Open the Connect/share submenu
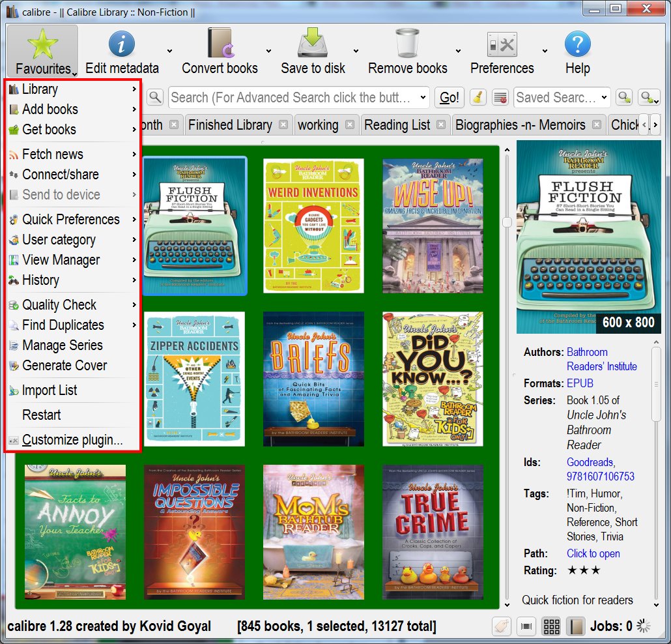 click(x=73, y=174)
